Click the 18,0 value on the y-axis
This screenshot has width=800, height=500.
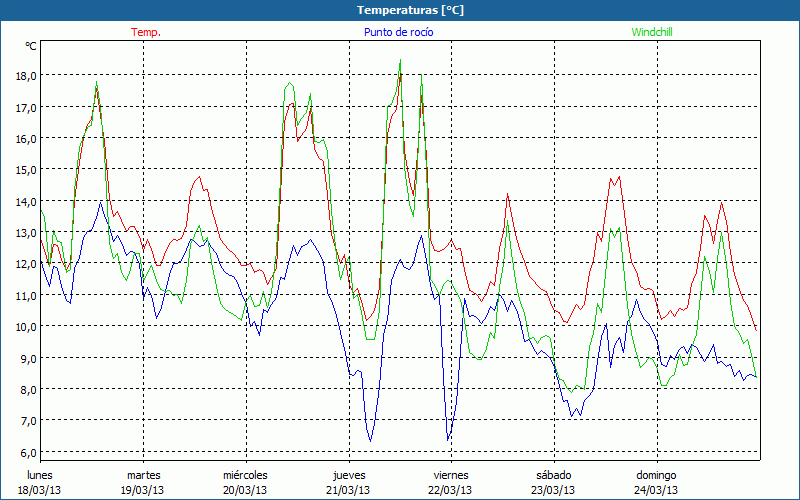click(x=24, y=75)
